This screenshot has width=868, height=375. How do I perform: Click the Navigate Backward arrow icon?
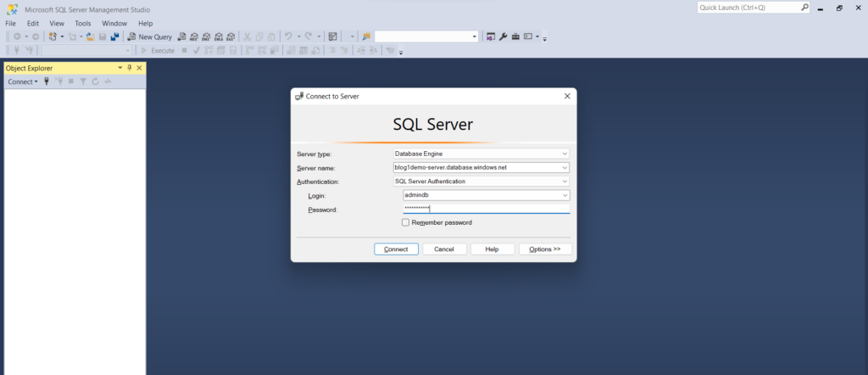point(17,37)
